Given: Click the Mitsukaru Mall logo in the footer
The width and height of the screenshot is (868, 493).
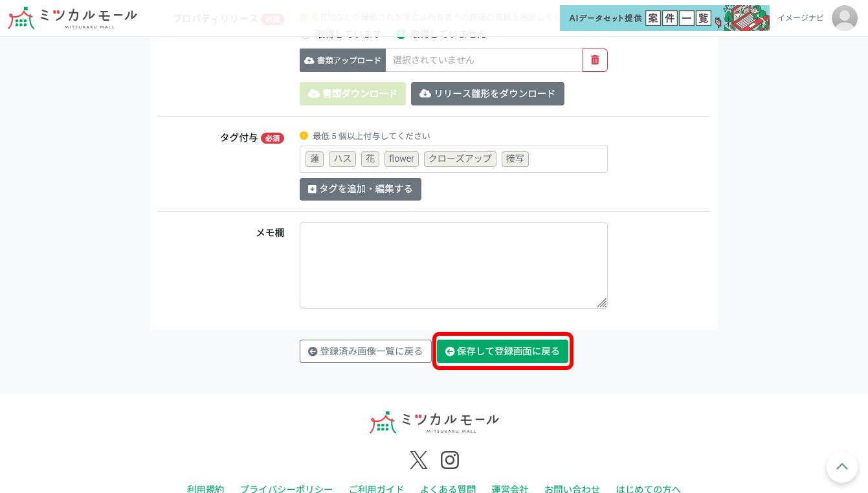Looking at the screenshot, I should tap(433, 421).
